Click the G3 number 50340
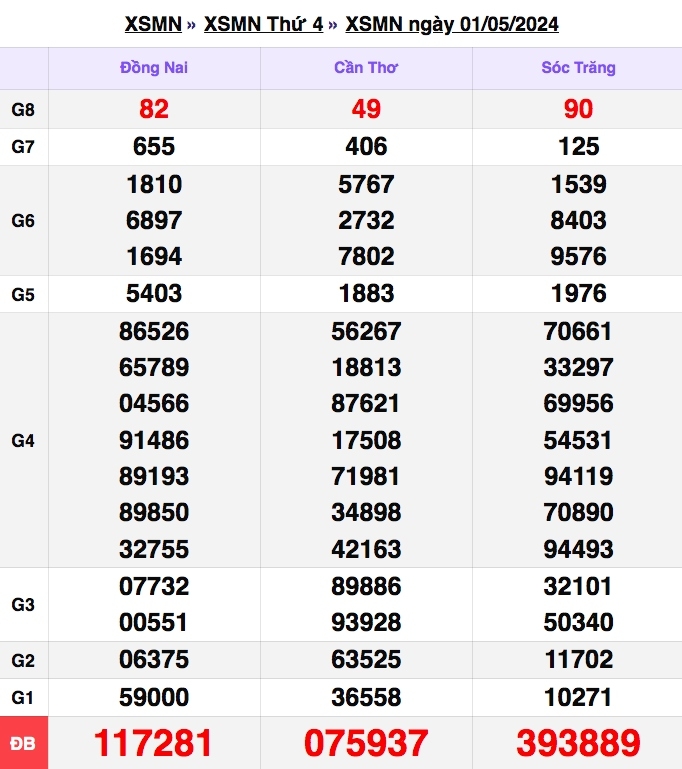 579,622
